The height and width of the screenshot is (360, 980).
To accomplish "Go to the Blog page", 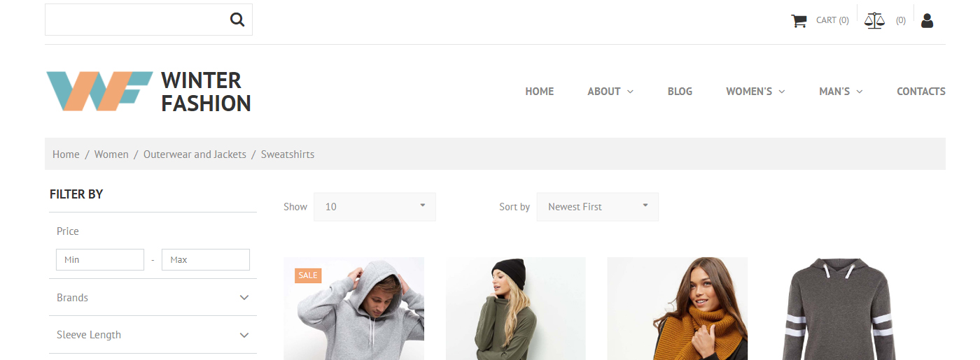I will coord(680,92).
